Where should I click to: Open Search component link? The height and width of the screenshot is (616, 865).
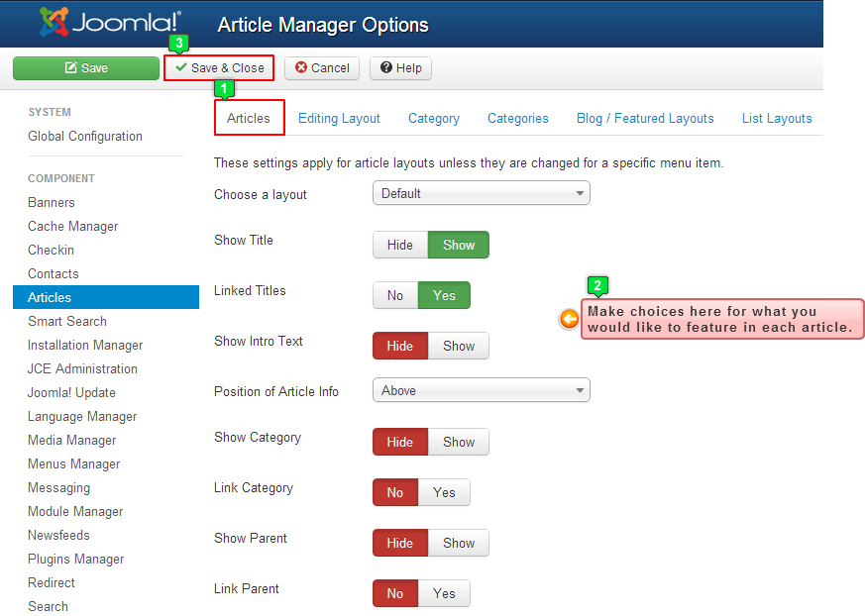click(x=48, y=607)
